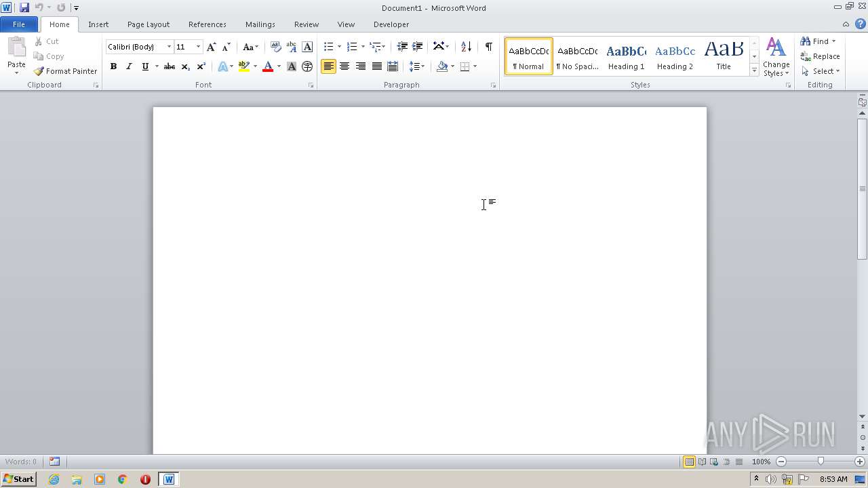This screenshot has width=868, height=488.
Task: Click the Change Styles button
Action: (x=776, y=57)
